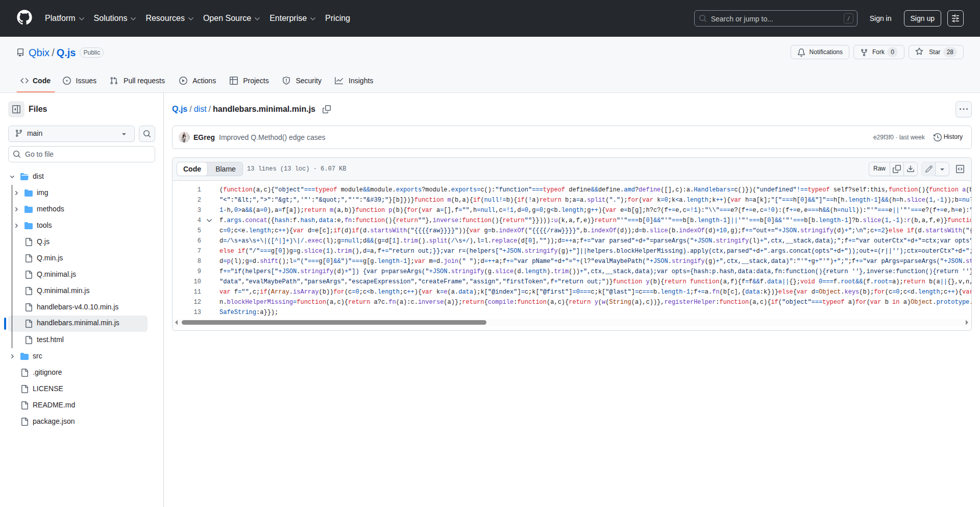Image resolution: width=980 pixels, height=507 pixels.
Task: Open the Actions tab
Action: coord(198,81)
